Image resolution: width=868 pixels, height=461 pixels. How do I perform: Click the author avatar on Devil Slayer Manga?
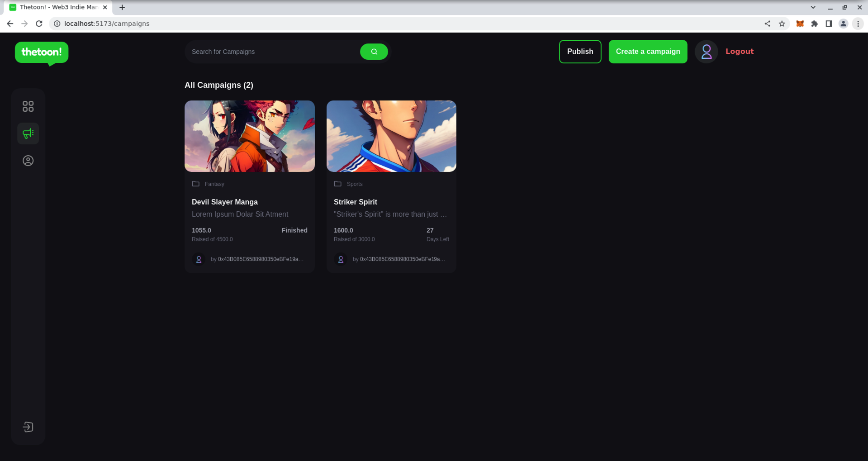coord(199,259)
